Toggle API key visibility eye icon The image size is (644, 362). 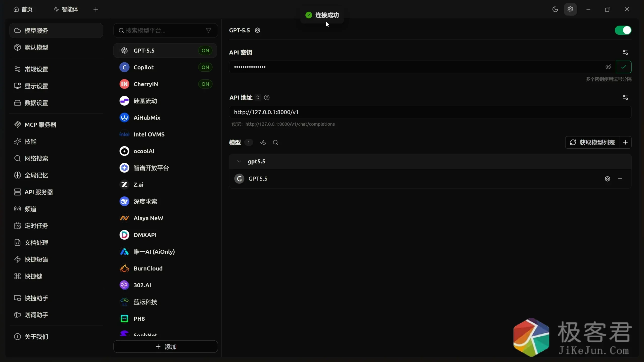[x=608, y=67]
